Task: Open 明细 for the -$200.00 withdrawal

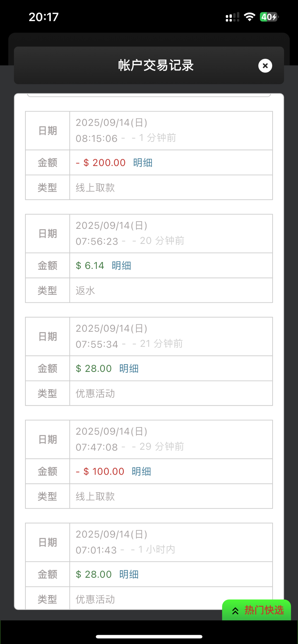Action: click(143, 163)
